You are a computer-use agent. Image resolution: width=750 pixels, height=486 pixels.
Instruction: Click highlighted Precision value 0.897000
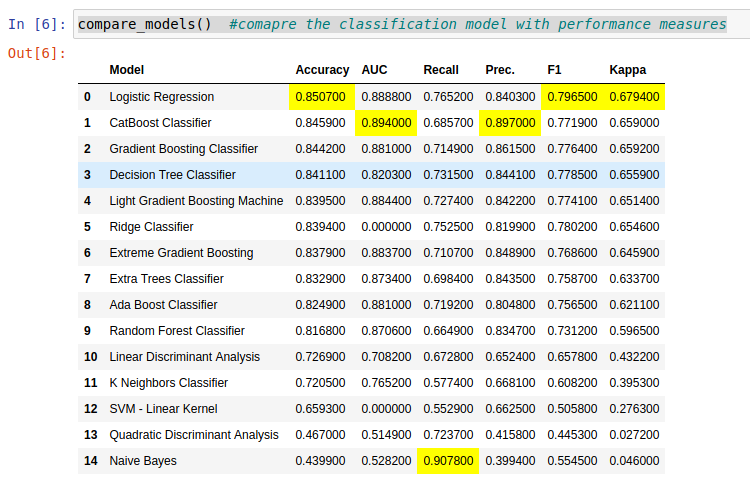tap(511, 123)
